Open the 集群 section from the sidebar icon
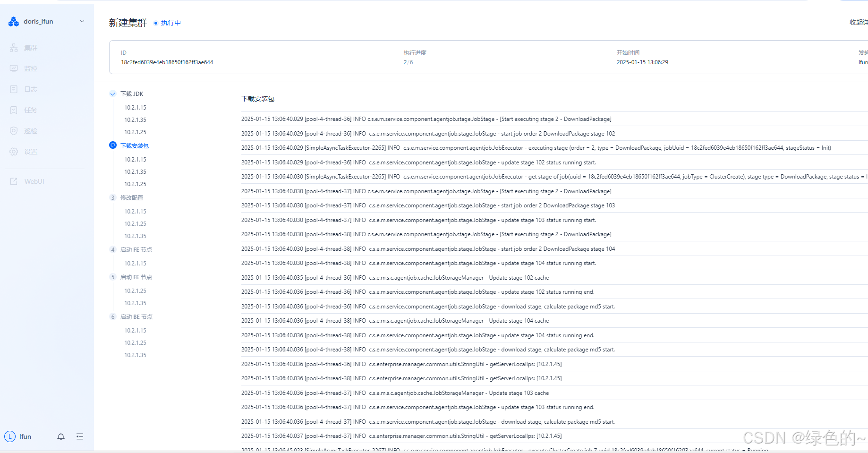Screen dimensions: 868x453 (14, 47)
